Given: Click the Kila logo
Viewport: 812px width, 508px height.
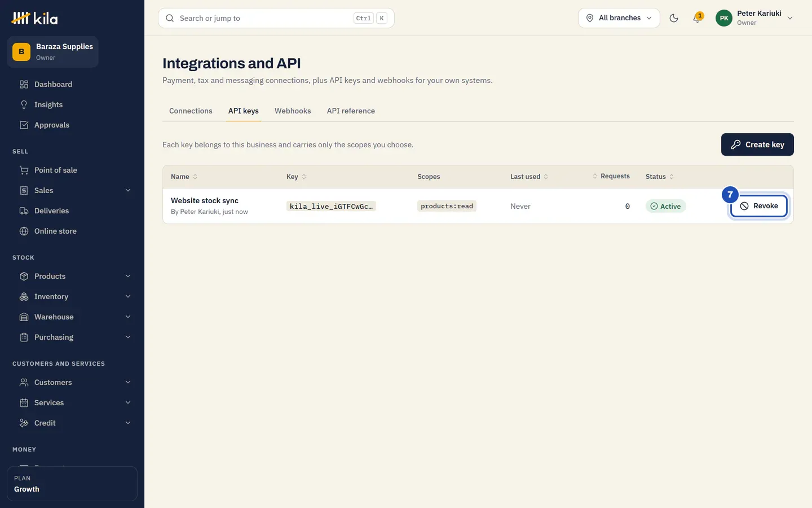Looking at the screenshot, I should coord(34,18).
